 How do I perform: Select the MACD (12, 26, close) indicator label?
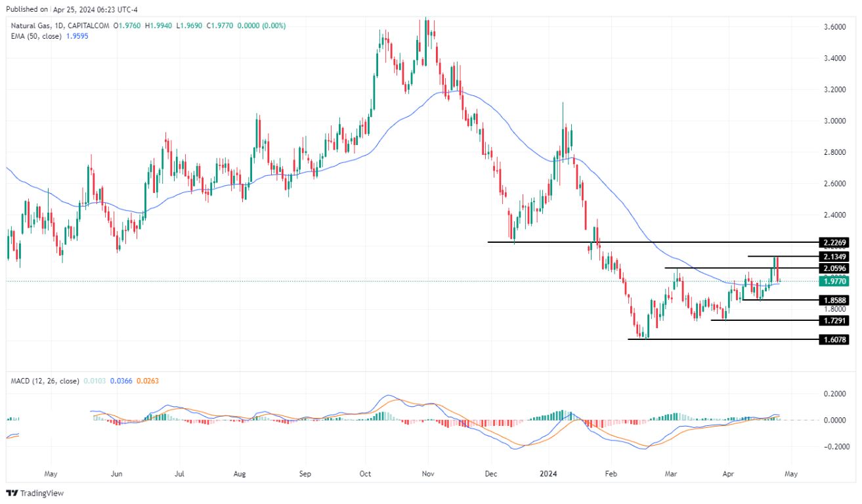[45, 381]
